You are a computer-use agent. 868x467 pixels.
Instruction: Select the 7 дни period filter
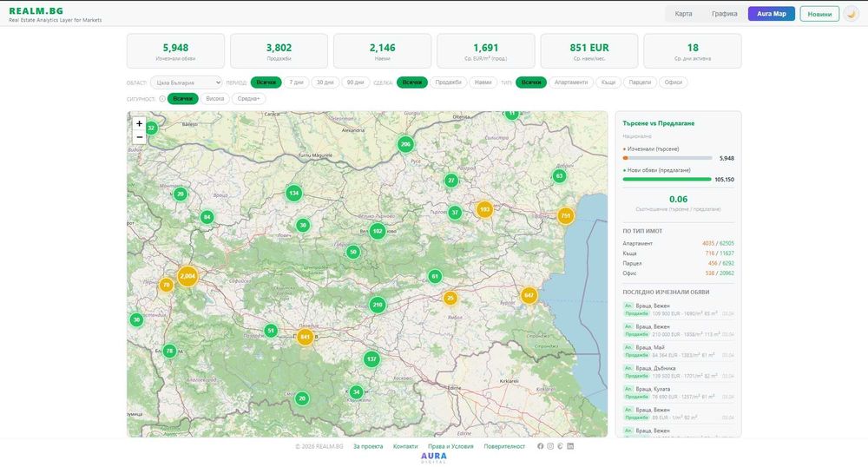297,82
